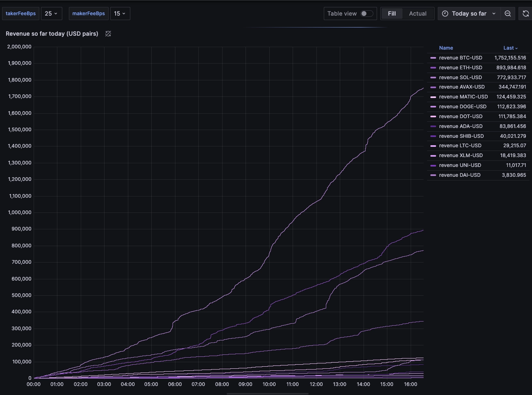Click the clock icon in the time picker
This screenshot has width=532, height=395.
coord(445,14)
